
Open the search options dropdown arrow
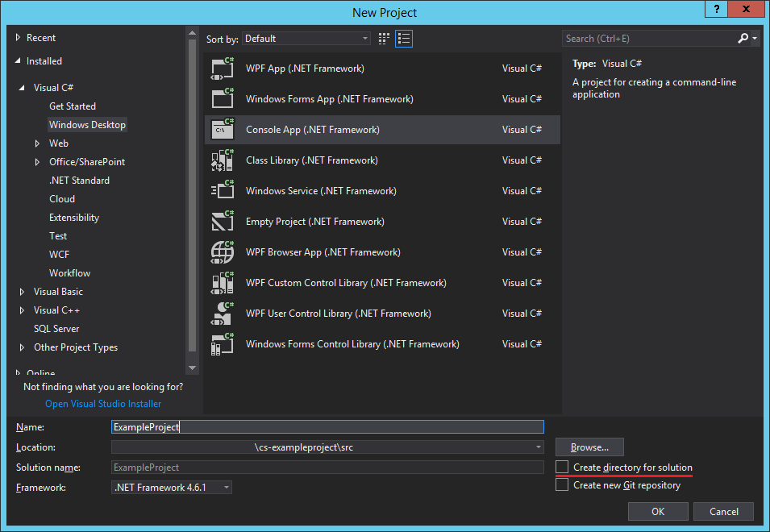click(x=755, y=38)
